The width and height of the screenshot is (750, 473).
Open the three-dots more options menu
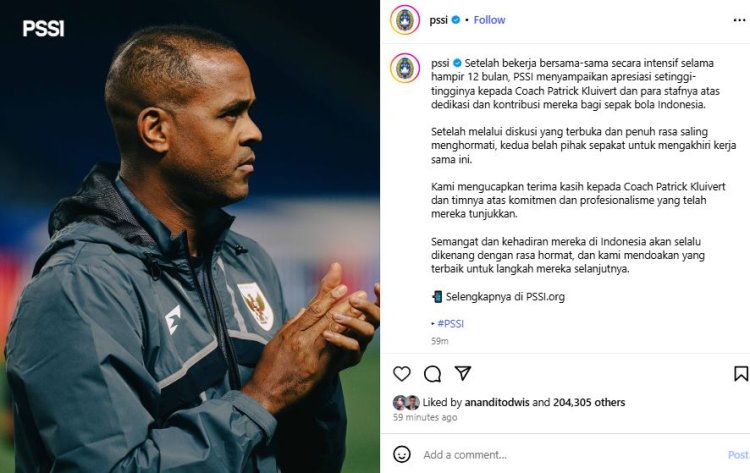[739, 20]
